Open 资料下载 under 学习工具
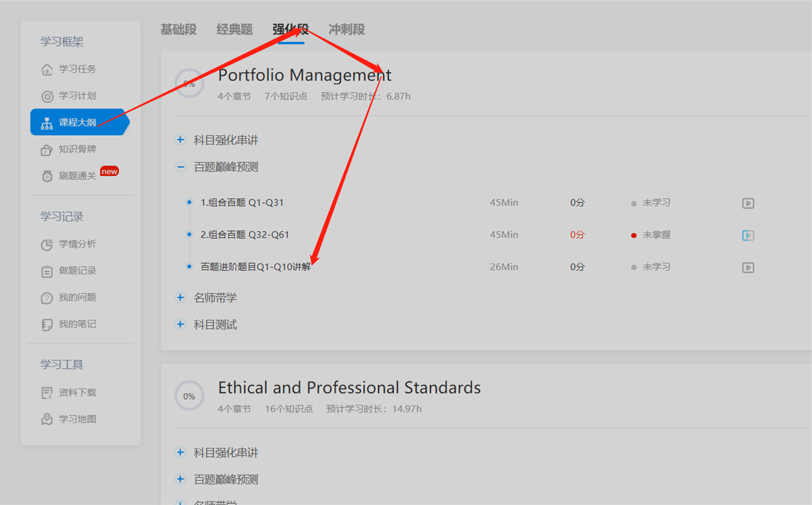The height and width of the screenshot is (505, 812). pos(69,392)
